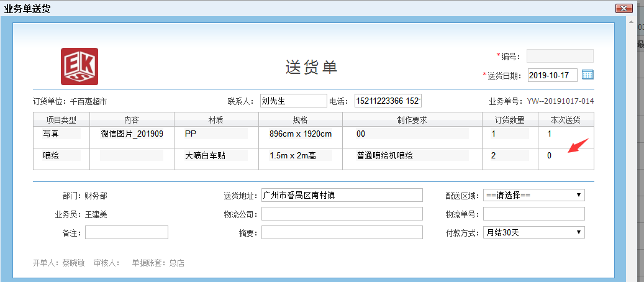The width and height of the screenshot is (644, 282).
Task: Click the 备注 remarks field
Action: (127, 232)
